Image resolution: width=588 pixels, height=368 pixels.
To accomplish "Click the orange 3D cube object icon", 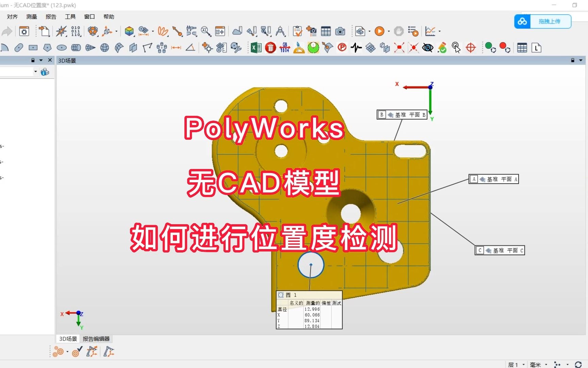I will point(93,32).
